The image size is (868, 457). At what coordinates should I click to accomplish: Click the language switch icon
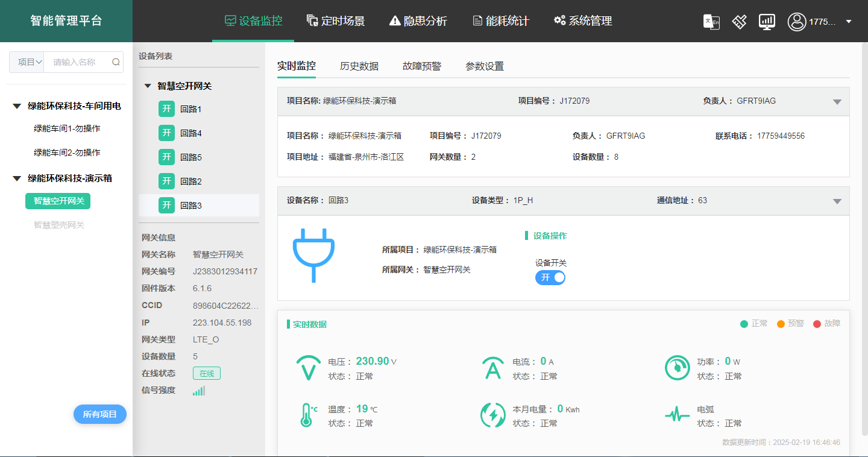tap(711, 21)
